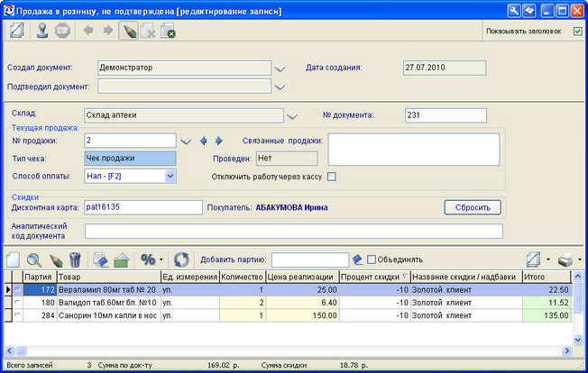Toggle 'Показывать заголовок' checkbox
The image size is (588, 373).
[x=577, y=31]
